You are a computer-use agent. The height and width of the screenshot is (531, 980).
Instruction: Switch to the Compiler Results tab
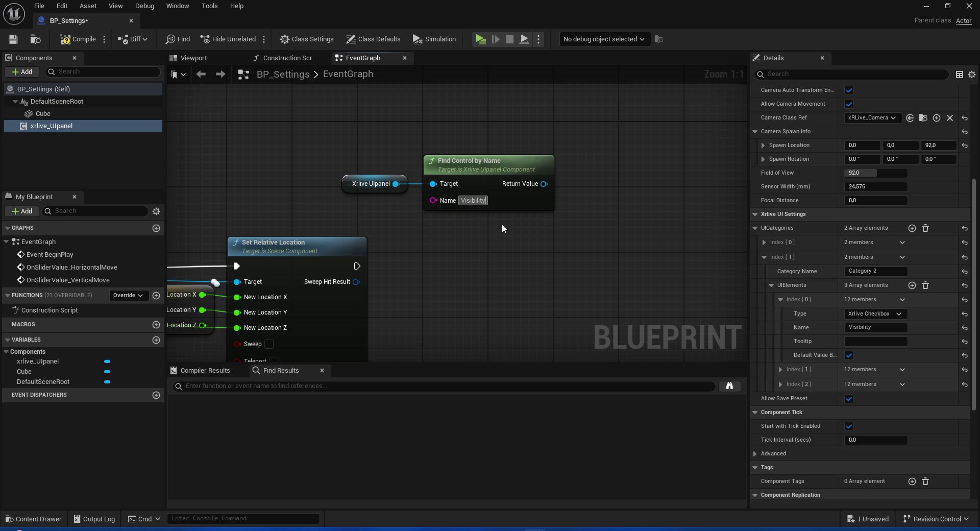click(x=205, y=371)
